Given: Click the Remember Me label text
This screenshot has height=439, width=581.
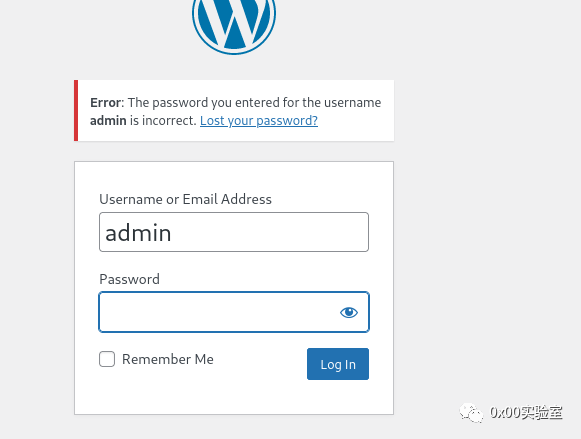Looking at the screenshot, I should (167, 359).
